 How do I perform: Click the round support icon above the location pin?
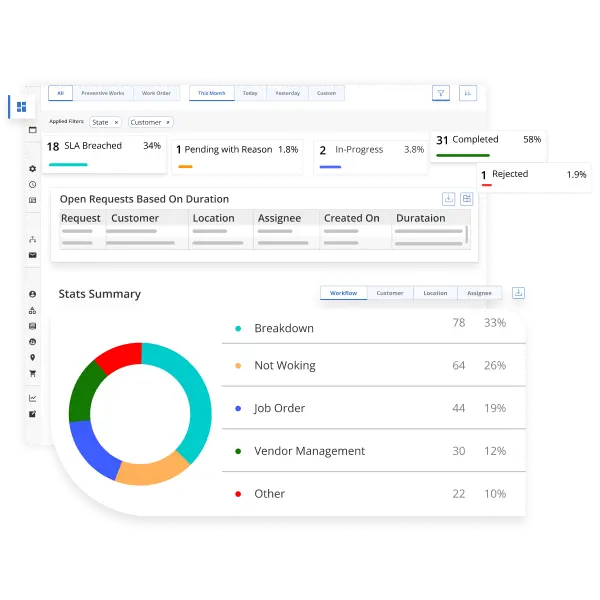(x=33, y=342)
